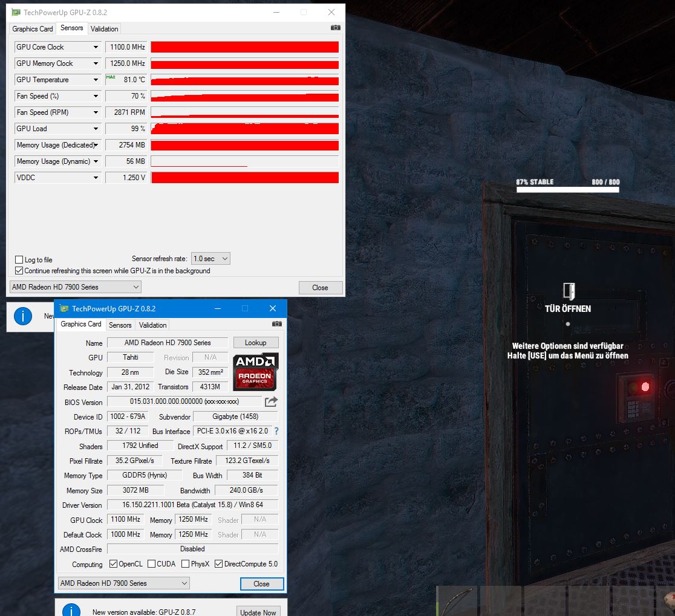The image size is (675, 616).
Task: Open GPU selector dropdown in Sensors window
Action: click(76, 287)
